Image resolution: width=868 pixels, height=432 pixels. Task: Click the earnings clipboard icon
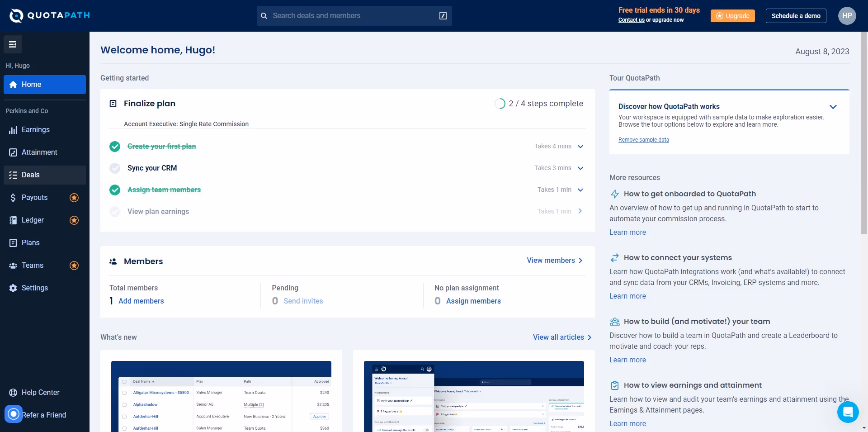(615, 385)
